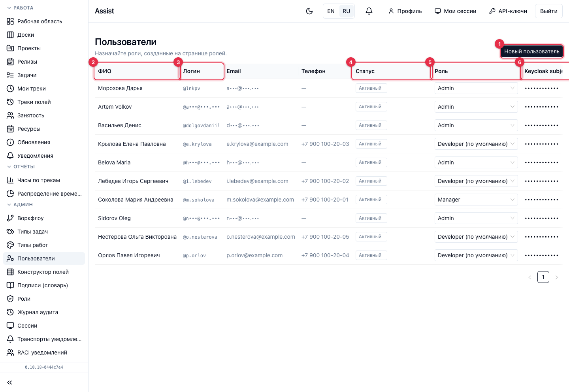569x392 pixels.
Task: Click the Выйти logout button
Action: 549,11
